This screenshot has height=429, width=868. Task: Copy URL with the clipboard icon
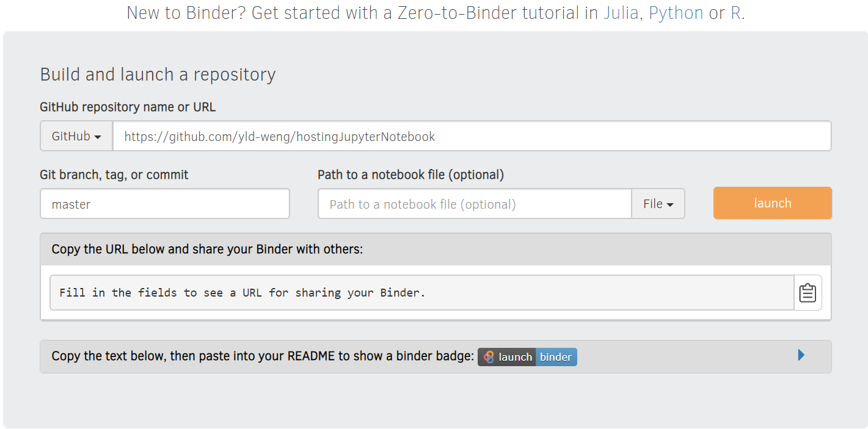pos(808,292)
